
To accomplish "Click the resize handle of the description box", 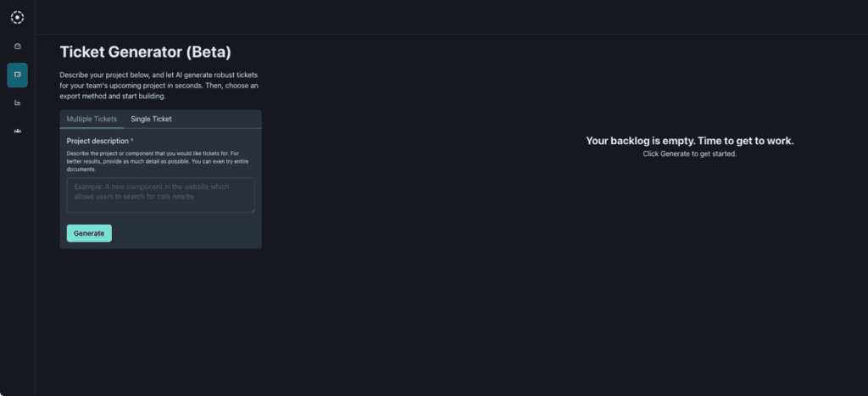I will 252,209.
